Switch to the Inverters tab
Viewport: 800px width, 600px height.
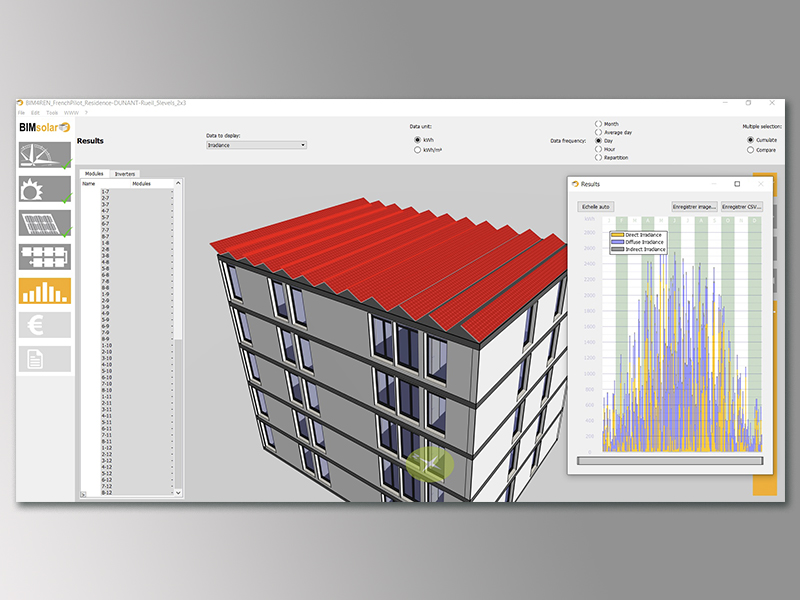point(125,174)
